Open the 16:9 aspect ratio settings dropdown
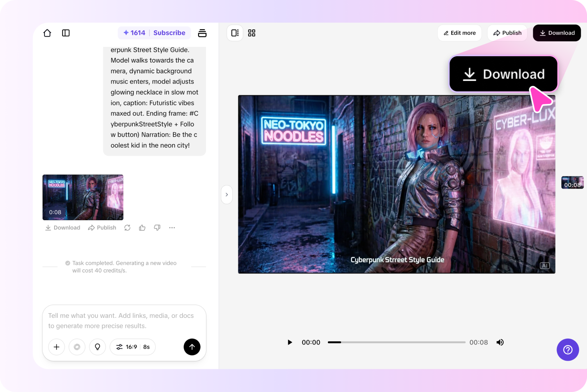 pos(132,347)
